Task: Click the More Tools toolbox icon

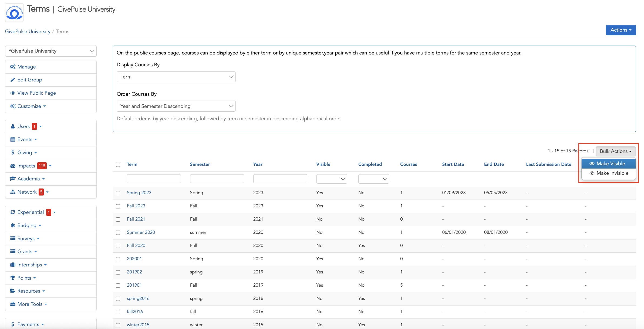Action: [x=13, y=304]
